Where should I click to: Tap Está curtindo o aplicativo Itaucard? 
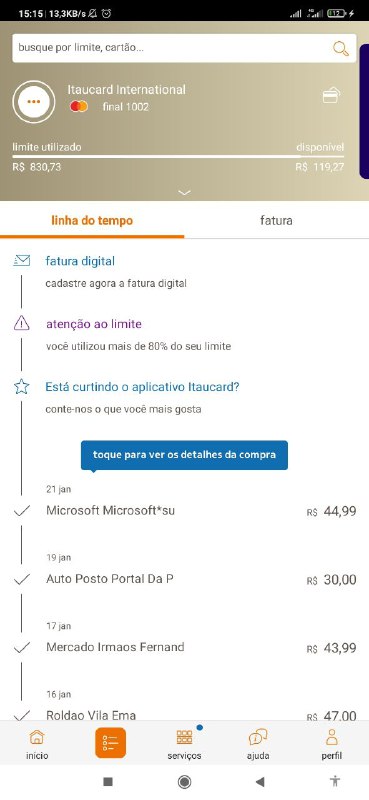point(142,387)
